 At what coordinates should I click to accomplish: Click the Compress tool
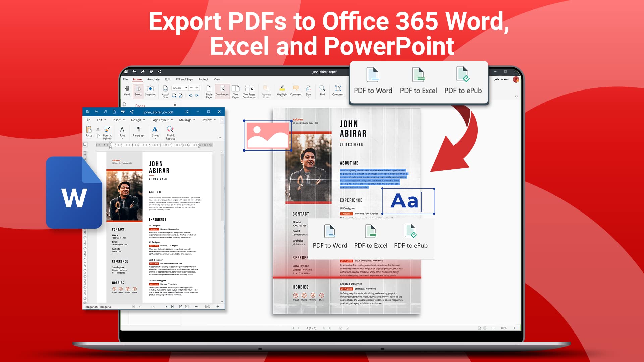pos(338,90)
